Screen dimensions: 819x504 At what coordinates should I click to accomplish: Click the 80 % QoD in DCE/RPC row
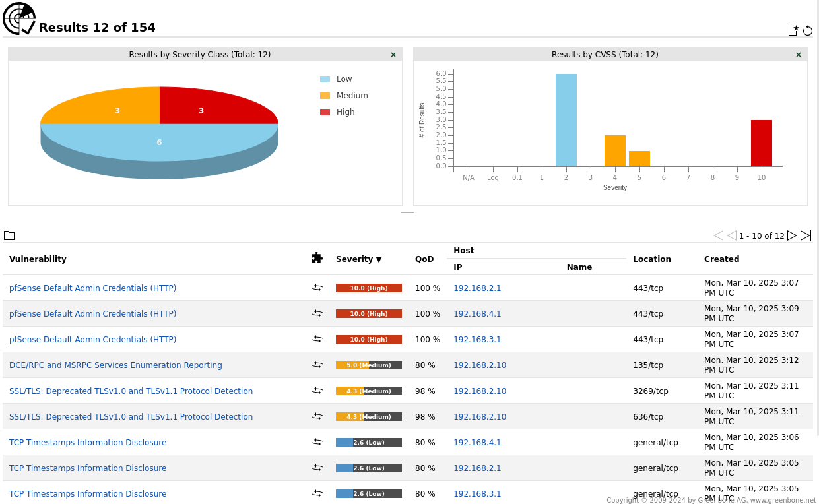(x=425, y=365)
